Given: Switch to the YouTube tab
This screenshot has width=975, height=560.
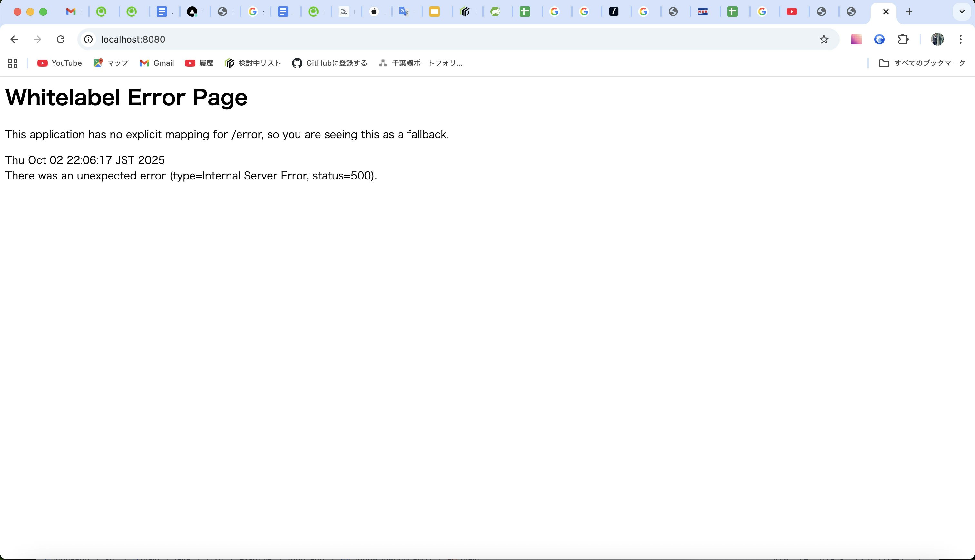Looking at the screenshot, I should pyautogui.click(x=792, y=12).
